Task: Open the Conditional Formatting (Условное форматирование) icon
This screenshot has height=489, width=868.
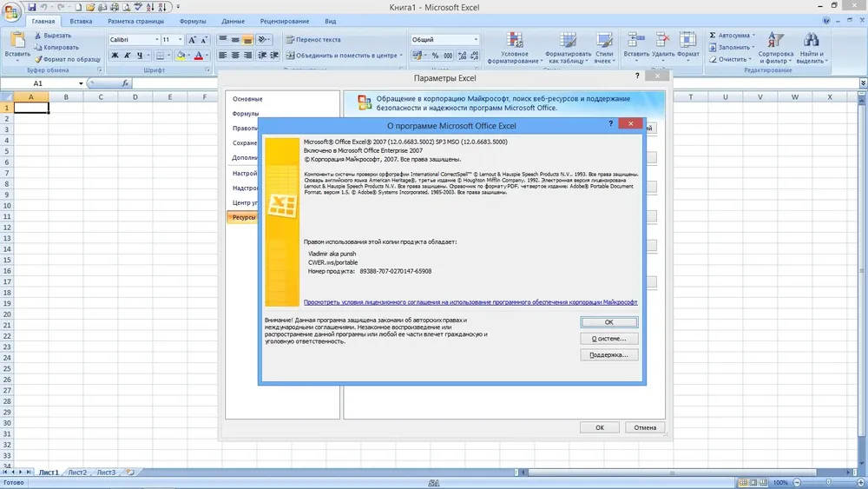Action: (514, 40)
